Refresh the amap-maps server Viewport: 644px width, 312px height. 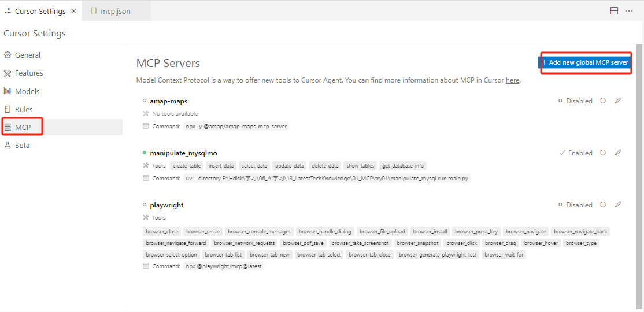pyautogui.click(x=603, y=101)
